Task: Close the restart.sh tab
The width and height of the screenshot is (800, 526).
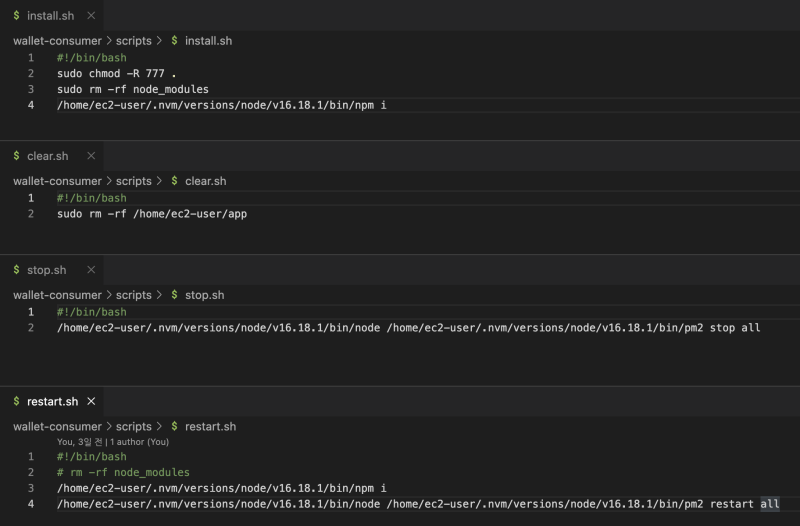Action: pos(91,401)
